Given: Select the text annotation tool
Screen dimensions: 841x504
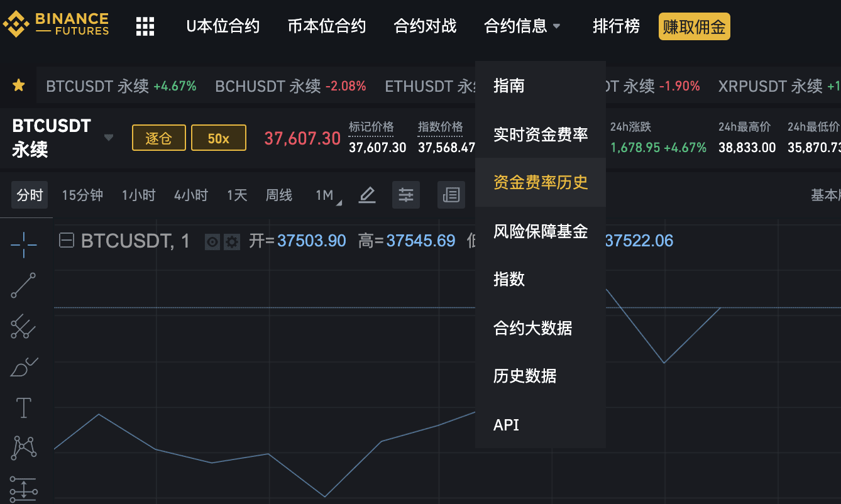Looking at the screenshot, I should click(23, 408).
